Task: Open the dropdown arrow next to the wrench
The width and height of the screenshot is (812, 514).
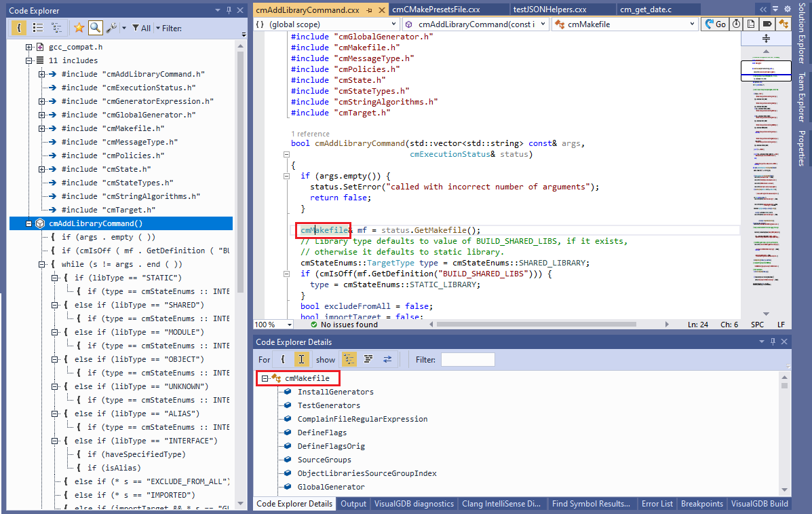Action: 123,28
